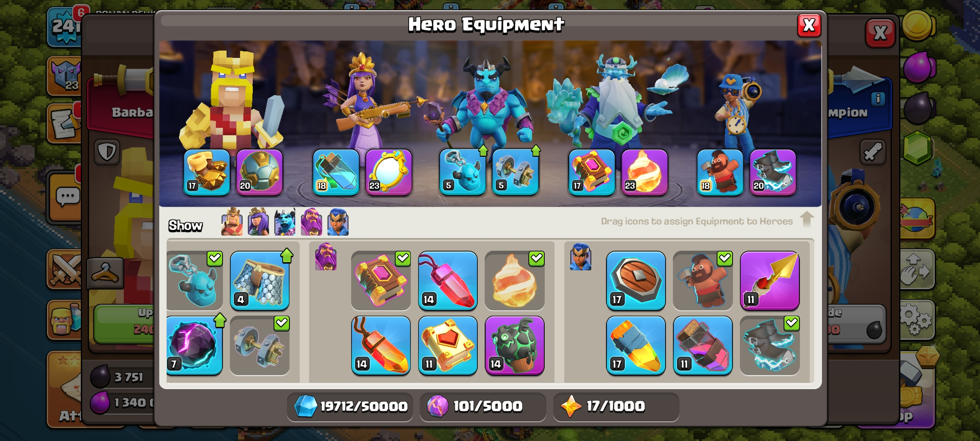Toggle Grand Warden equipment filter
Screen dimensions: 980x441
[x=312, y=222]
